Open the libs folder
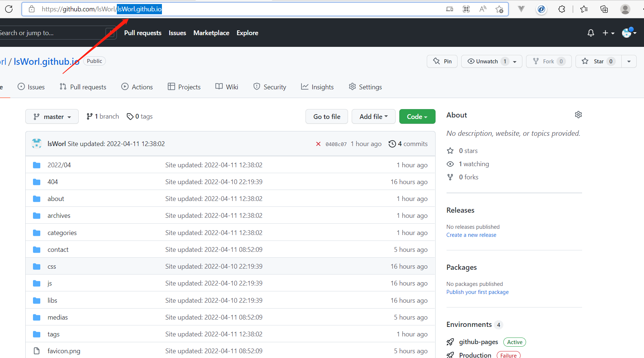This screenshot has height=358, width=644. pos(52,301)
